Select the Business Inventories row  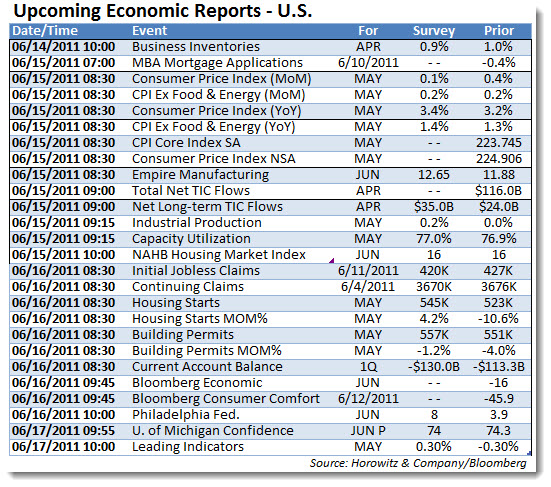point(270,47)
